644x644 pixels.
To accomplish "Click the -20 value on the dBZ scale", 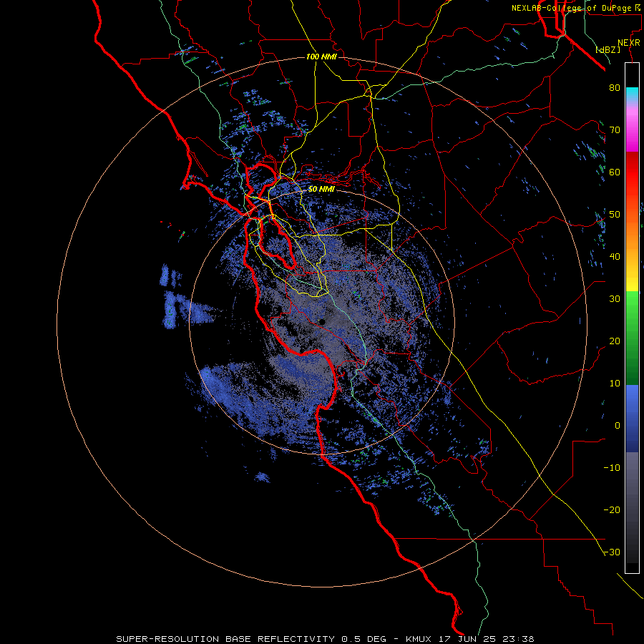I will click(612, 510).
